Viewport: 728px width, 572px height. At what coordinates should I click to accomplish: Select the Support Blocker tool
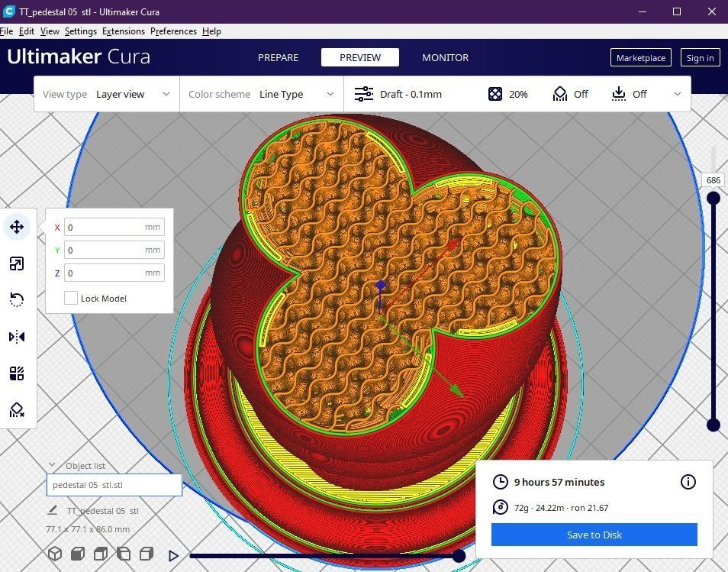[x=17, y=410]
